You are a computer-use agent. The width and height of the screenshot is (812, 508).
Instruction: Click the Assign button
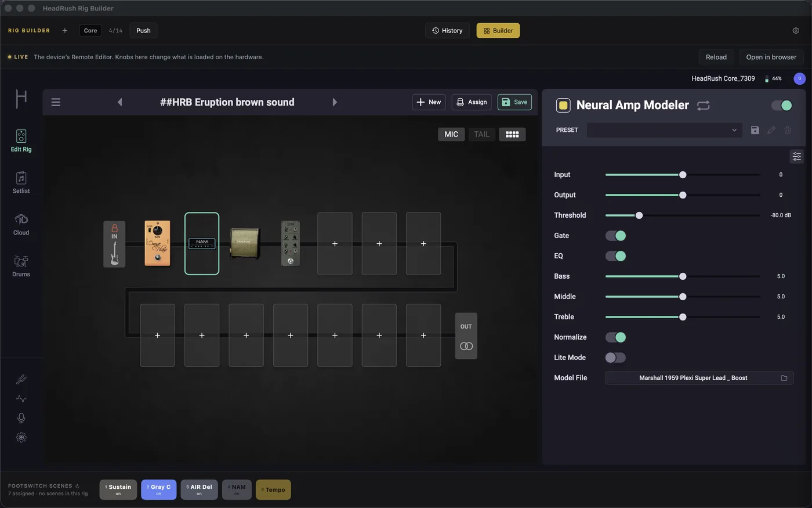(x=472, y=102)
